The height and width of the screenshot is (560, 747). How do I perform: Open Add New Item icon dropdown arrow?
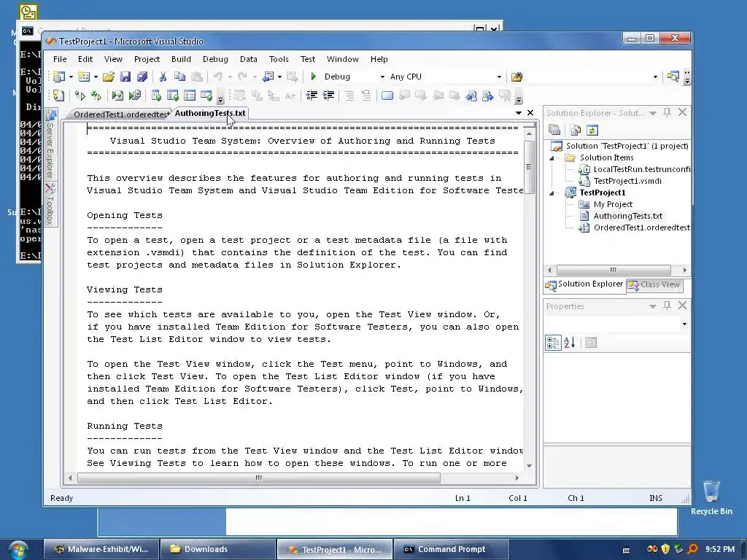click(96, 77)
